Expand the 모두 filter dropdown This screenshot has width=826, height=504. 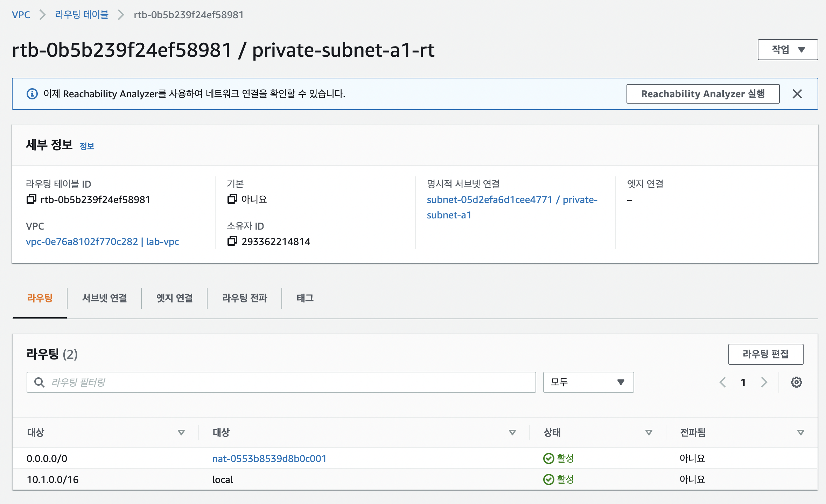coord(588,382)
